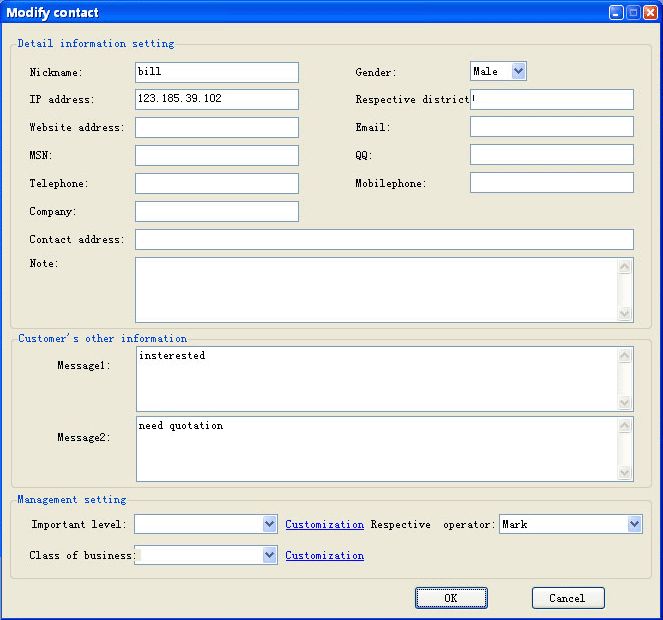Click the Telephone input field
The width and height of the screenshot is (663, 620).
(x=217, y=183)
